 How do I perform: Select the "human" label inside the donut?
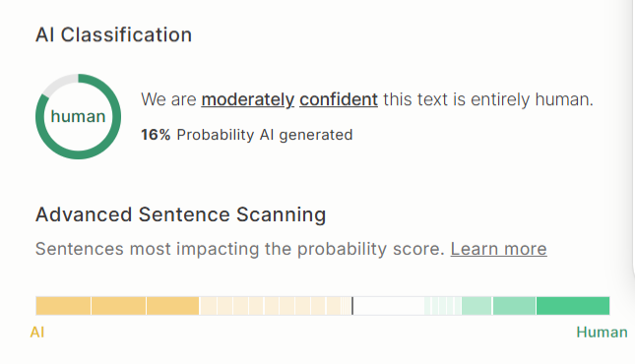coord(78,117)
